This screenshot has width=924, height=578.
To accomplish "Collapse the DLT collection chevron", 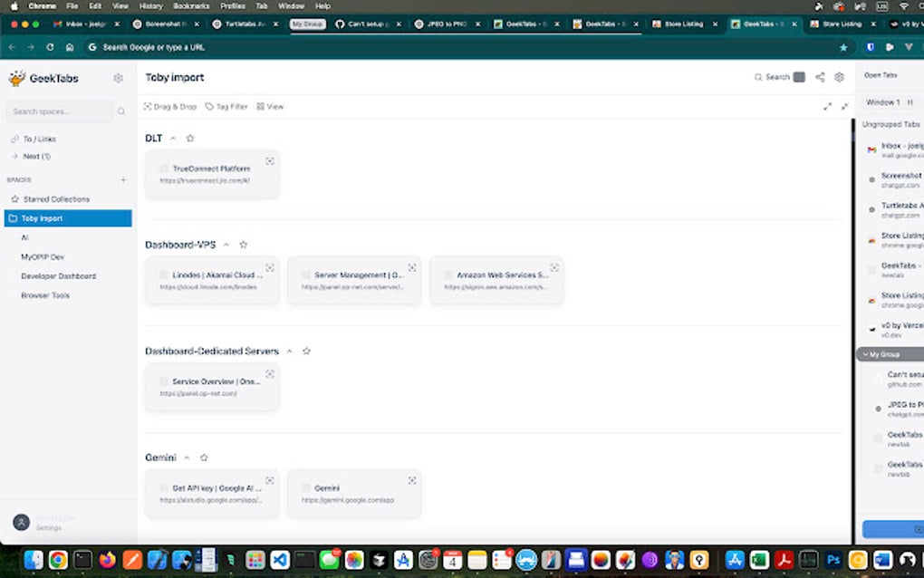I will tap(172, 138).
